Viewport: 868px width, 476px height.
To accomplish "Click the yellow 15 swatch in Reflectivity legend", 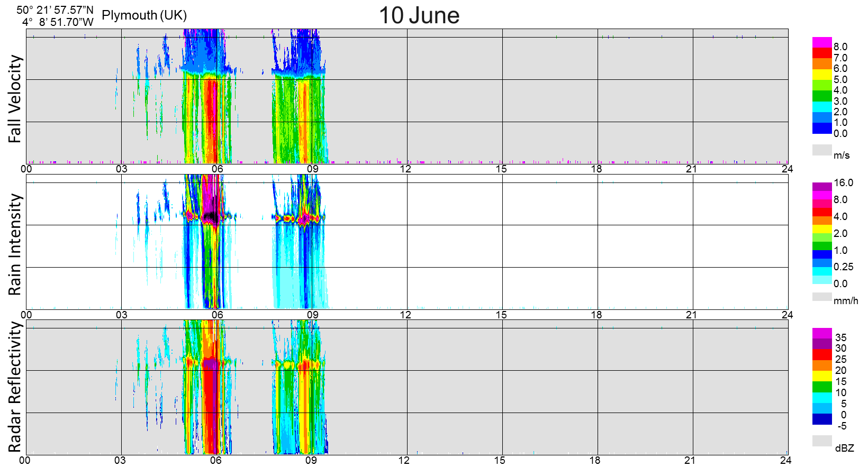I will pos(822,376).
